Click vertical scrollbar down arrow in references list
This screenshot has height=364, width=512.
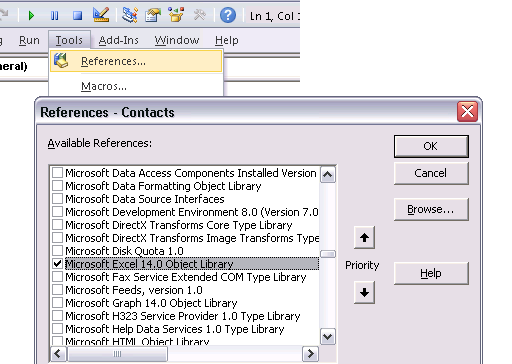[328, 336]
